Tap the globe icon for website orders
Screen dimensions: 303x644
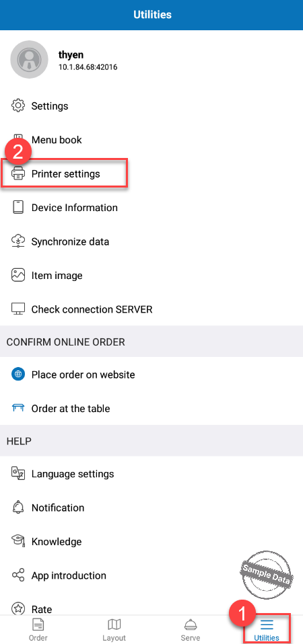(18, 374)
